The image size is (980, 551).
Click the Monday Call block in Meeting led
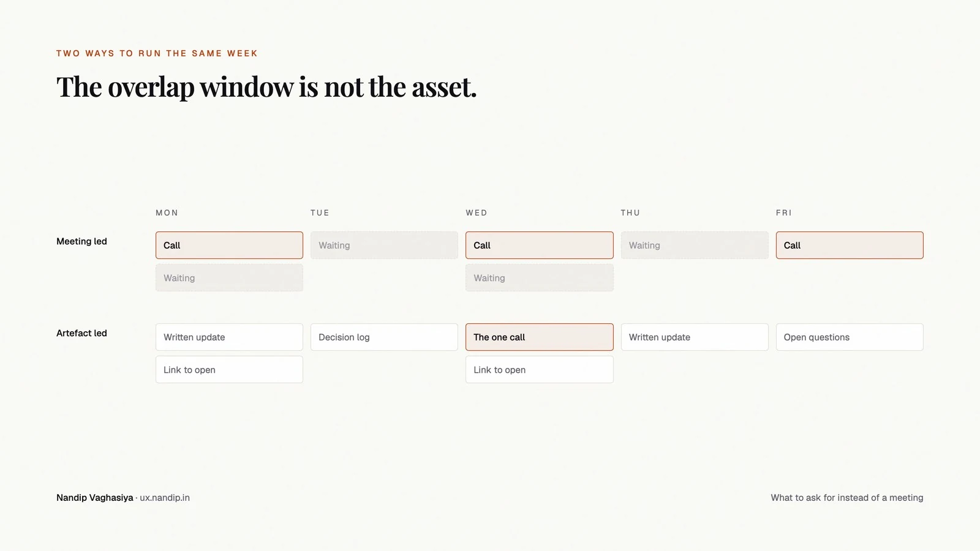pos(229,245)
